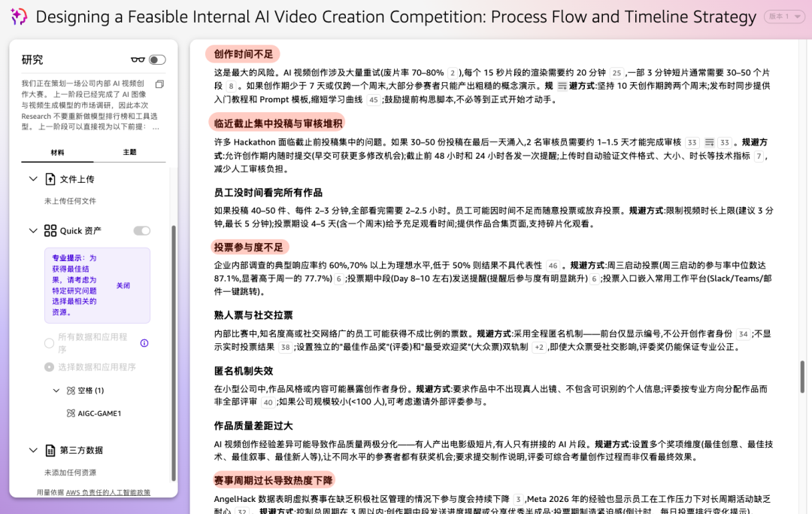Collapse the 文件上传 section

(x=33, y=179)
